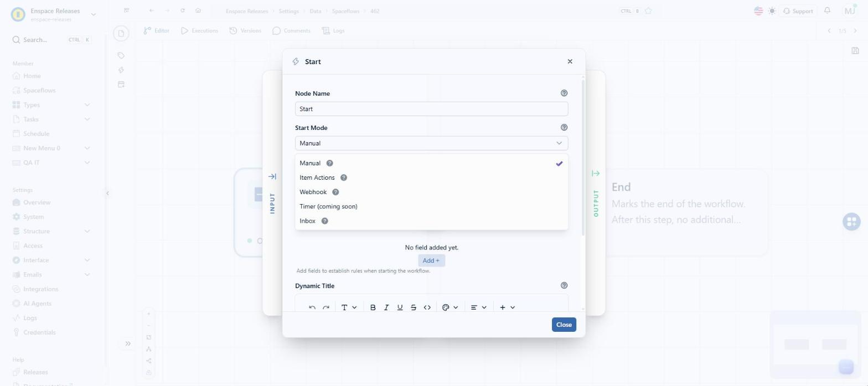Toggle italic formatting in Dynamic Title editor
The image size is (868, 386).
point(386,307)
